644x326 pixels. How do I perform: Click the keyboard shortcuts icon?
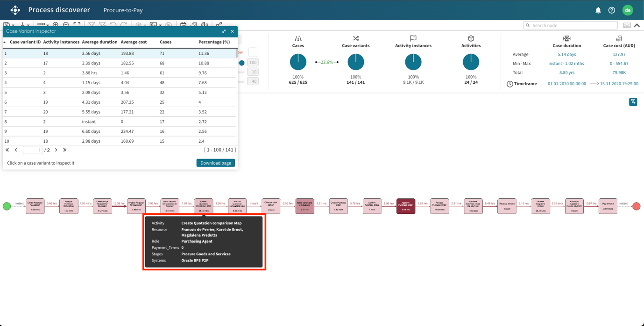627,25
